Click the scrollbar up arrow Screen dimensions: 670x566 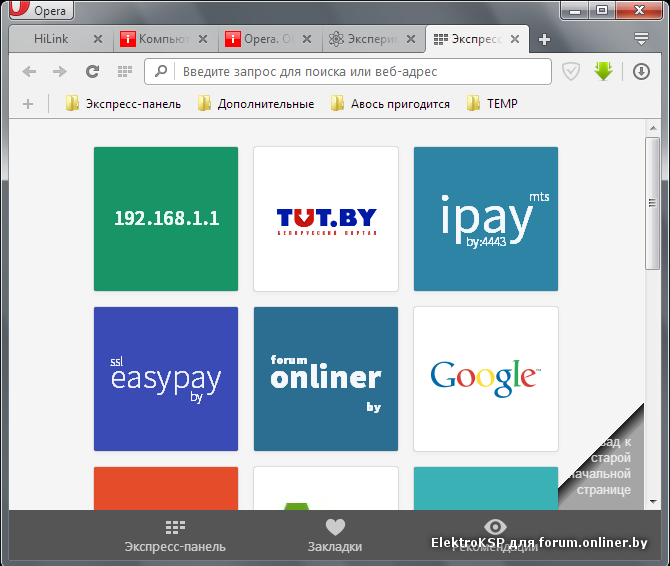pos(652,128)
